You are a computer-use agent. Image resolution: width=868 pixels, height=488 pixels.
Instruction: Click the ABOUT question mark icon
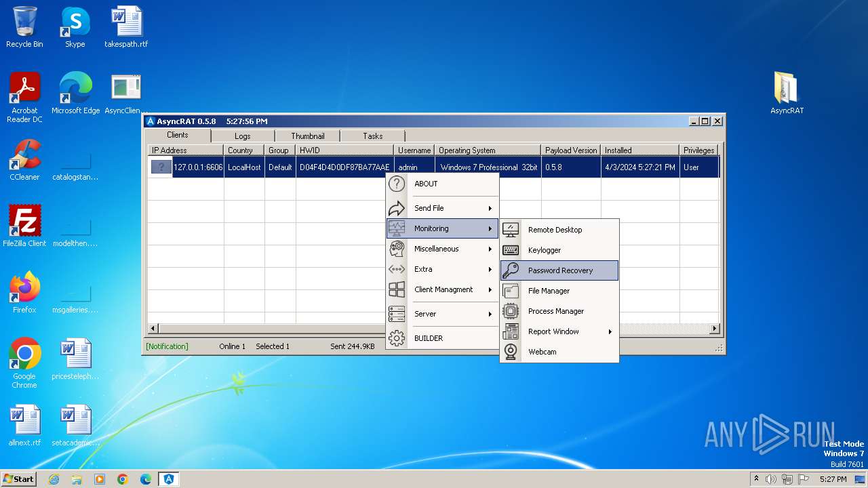tap(397, 184)
